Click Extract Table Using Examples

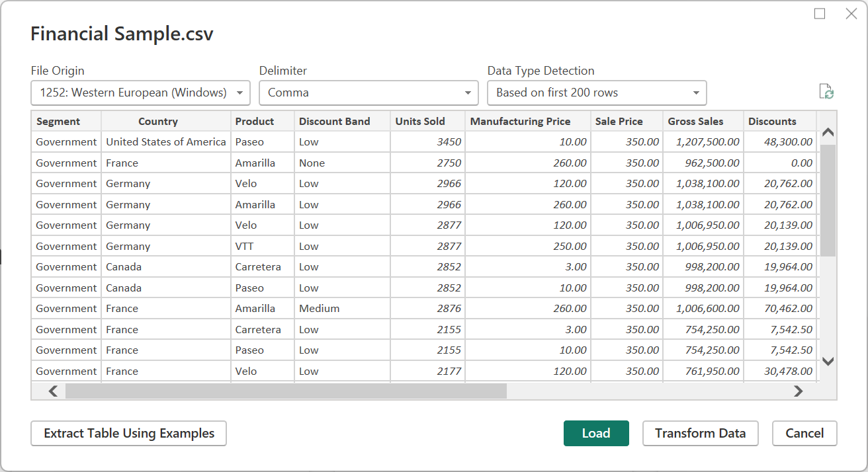coord(129,434)
